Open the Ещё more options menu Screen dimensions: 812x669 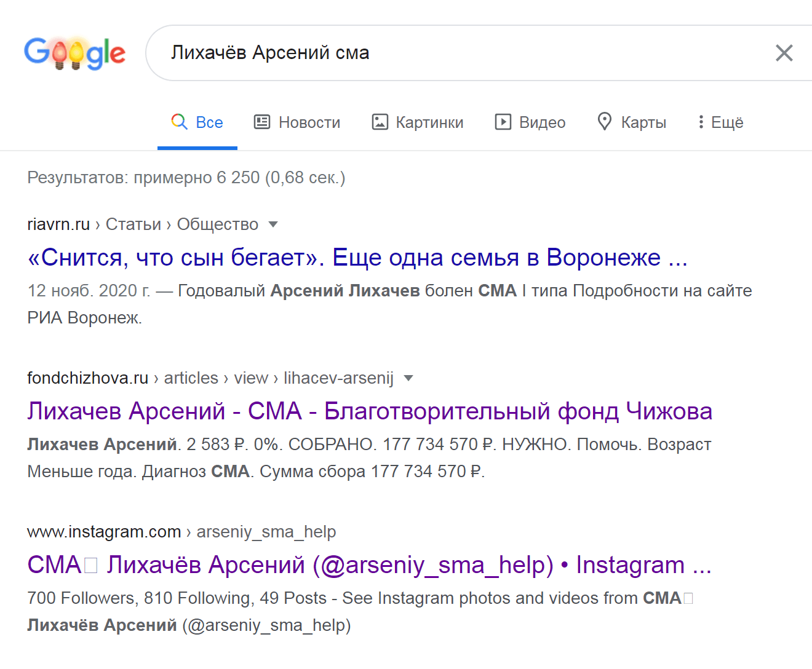(720, 122)
